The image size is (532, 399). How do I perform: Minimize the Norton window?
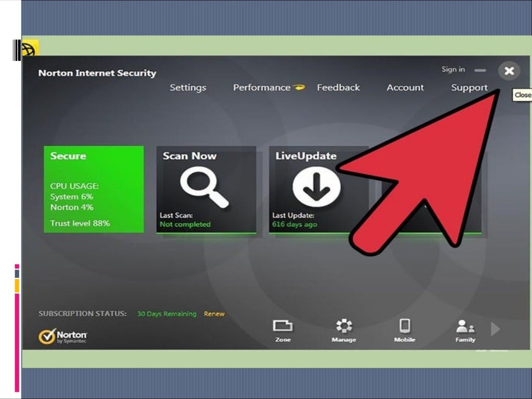click(480, 70)
